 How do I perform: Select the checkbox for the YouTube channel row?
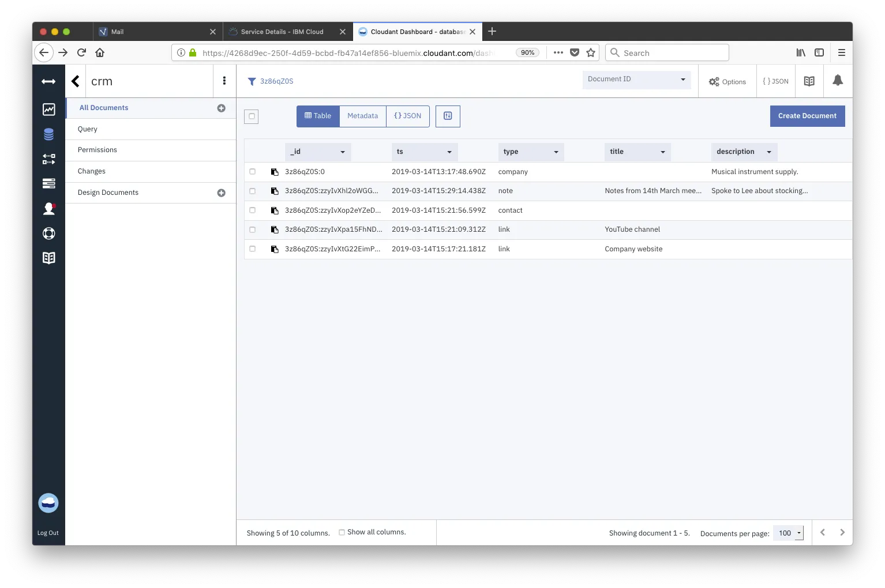[x=252, y=229]
